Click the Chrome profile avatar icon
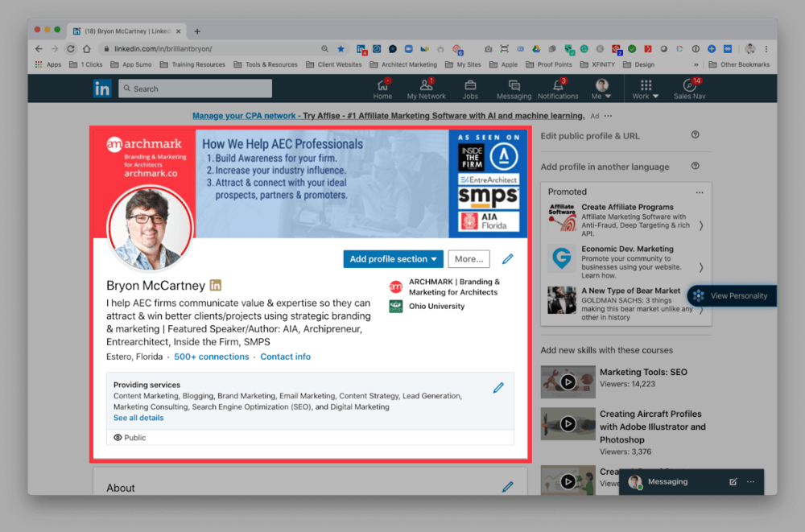 point(750,49)
